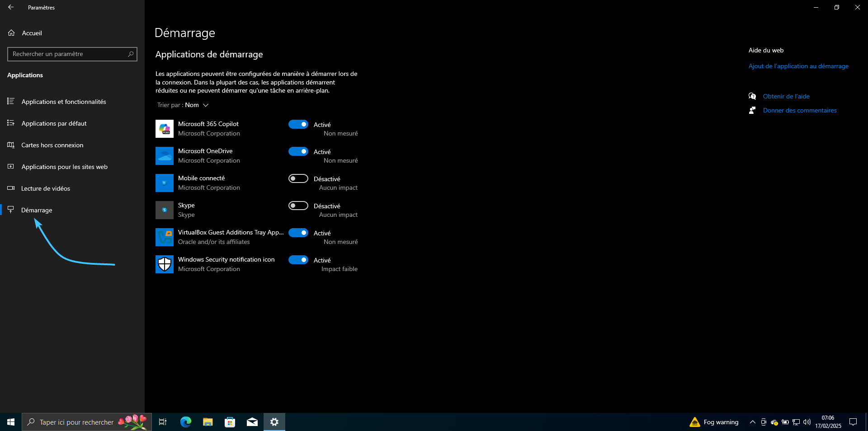
Task: Open the Fog warning weather widget
Action: click(x=714, y=422)
